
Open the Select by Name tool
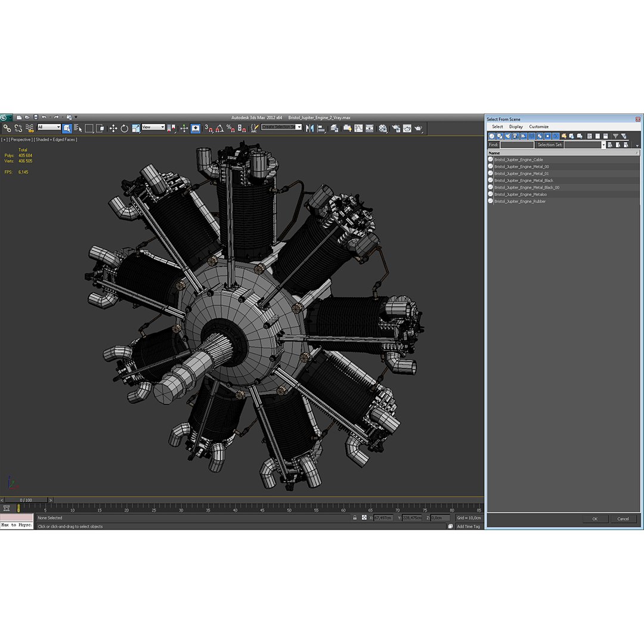coord(78,128)
